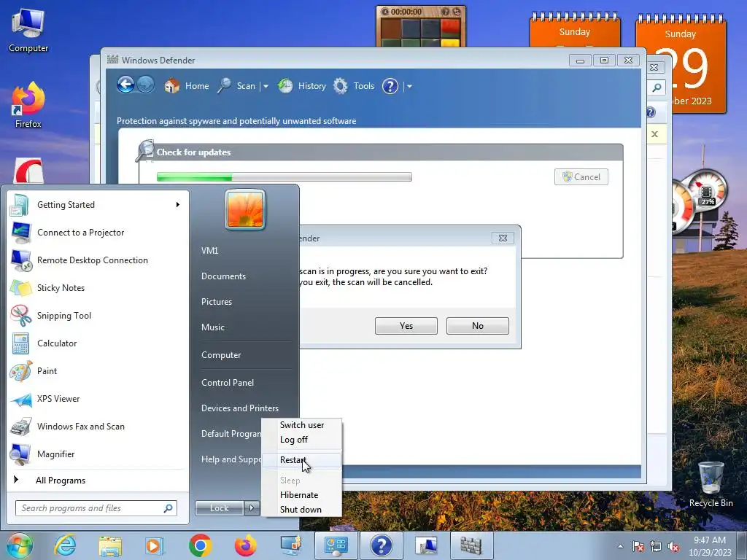Go back in Windows Defender
747x560 pixels.
[x=125, y=85]
